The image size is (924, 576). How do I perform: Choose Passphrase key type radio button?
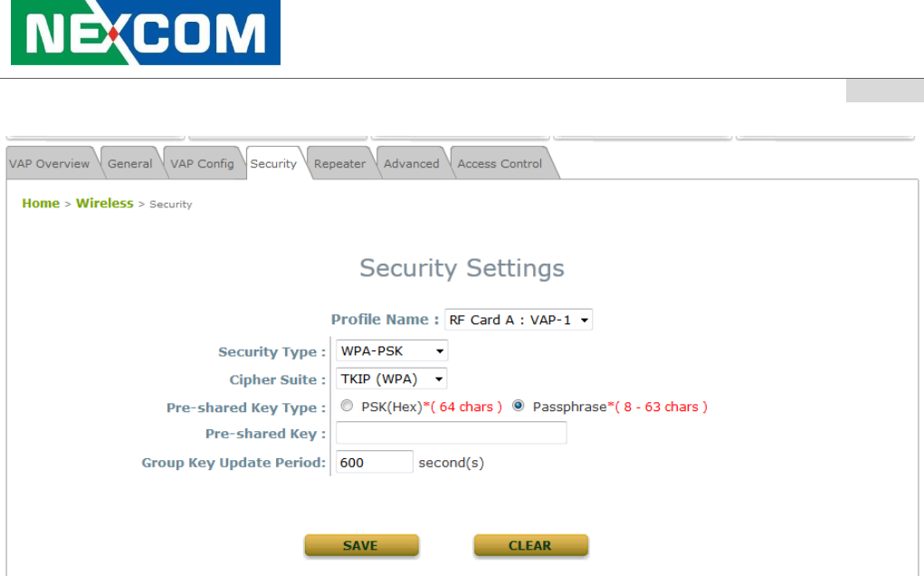coord(519,407)
